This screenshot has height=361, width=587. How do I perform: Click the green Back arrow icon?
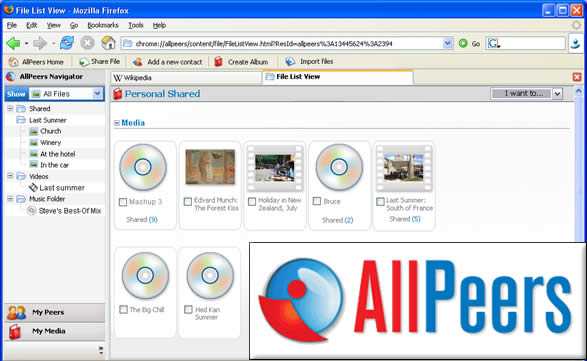pos(13,43)
